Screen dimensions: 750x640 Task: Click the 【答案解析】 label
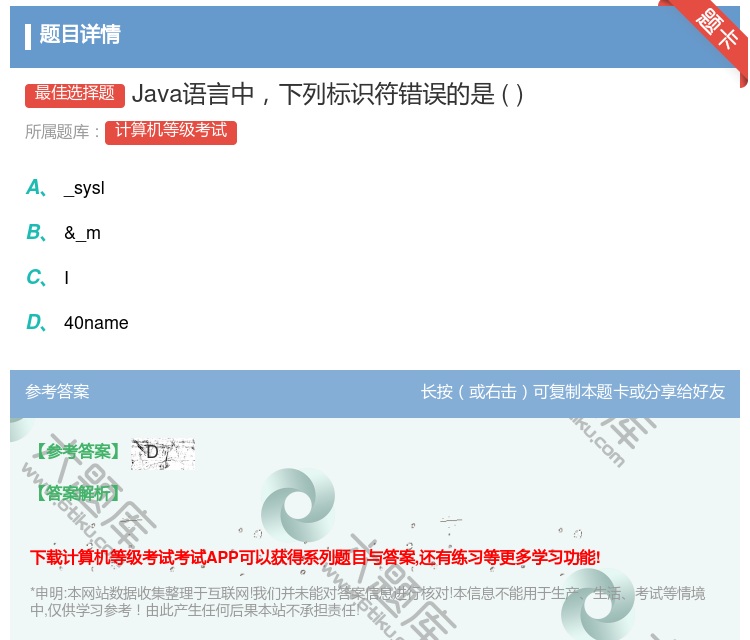point(77,492)
